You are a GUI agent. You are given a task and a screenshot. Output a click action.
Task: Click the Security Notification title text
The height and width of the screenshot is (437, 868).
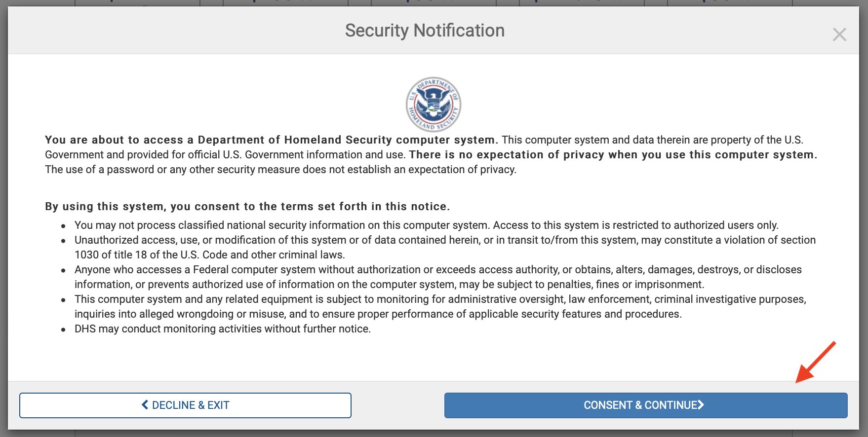pyautogui.click(x=425, y=31)
